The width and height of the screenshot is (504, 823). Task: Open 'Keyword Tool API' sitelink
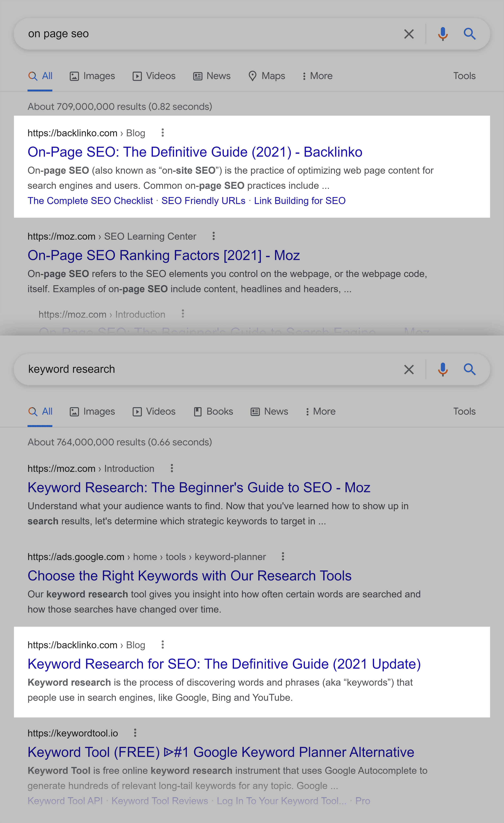click(x=65, y=801)
